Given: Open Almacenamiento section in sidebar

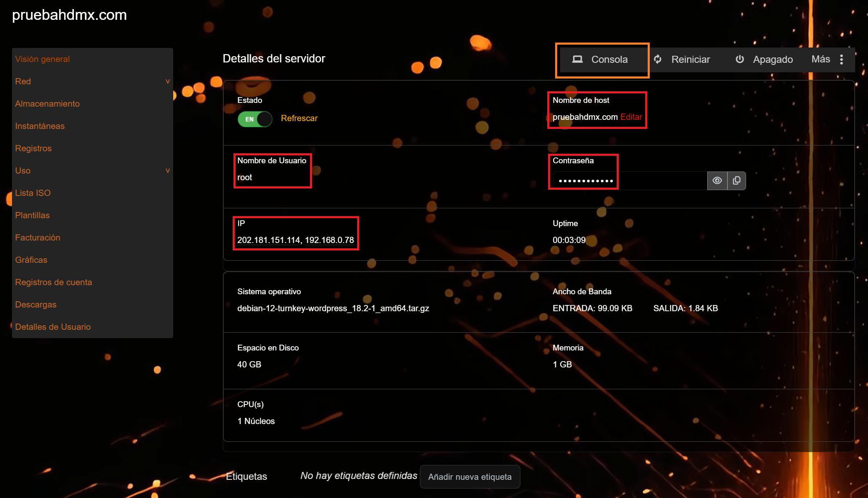Looking at the screenshot, I should click(48, 104).
